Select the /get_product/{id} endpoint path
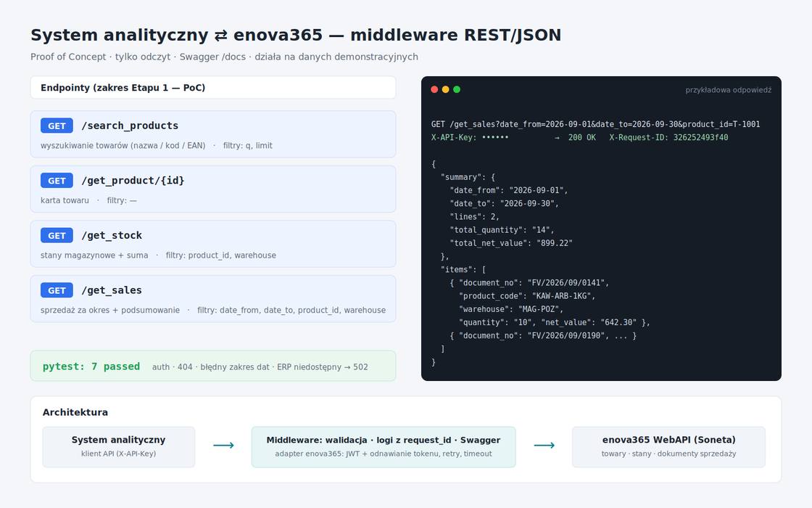The width and height of the screenshot is (812, 508). 133,181
